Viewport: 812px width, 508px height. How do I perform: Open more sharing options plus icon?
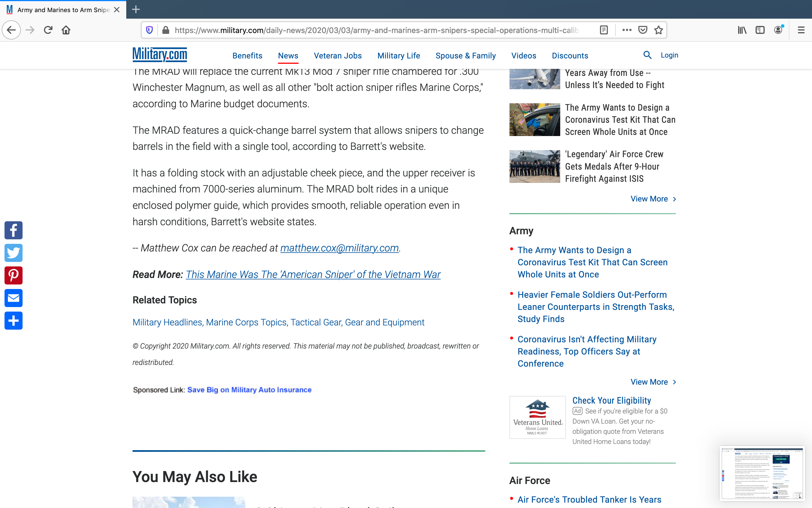pos(14,321)
